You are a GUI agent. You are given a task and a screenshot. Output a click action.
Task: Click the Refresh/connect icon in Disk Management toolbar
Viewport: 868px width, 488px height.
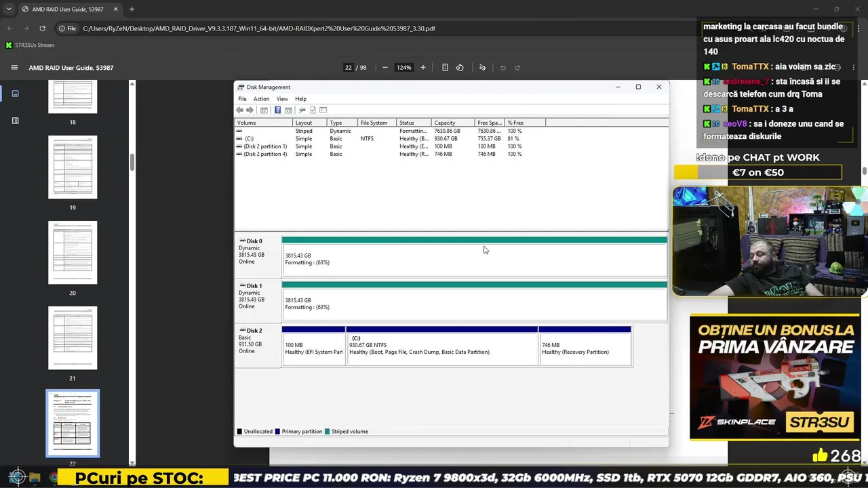[x=302, y=110]
